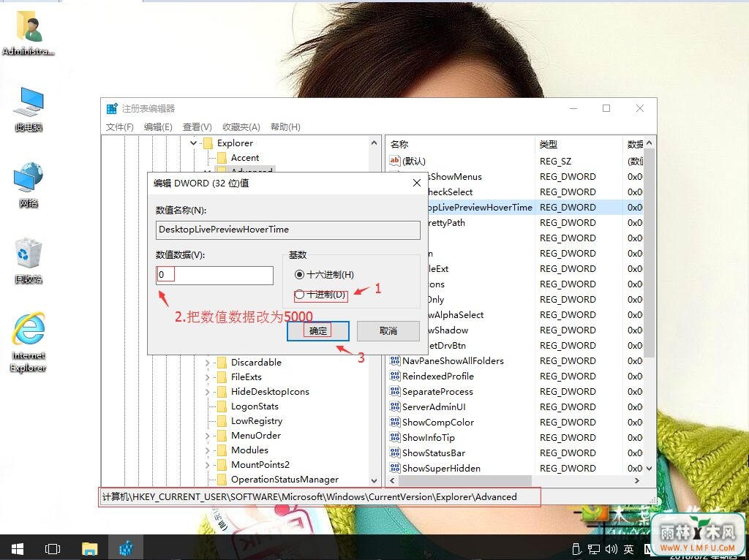The height and width of the screenshot is (560, 749).
Task: Select the NavPaneShowAllFolders value name
Action: pyautogui.click(x=453, y=360)
